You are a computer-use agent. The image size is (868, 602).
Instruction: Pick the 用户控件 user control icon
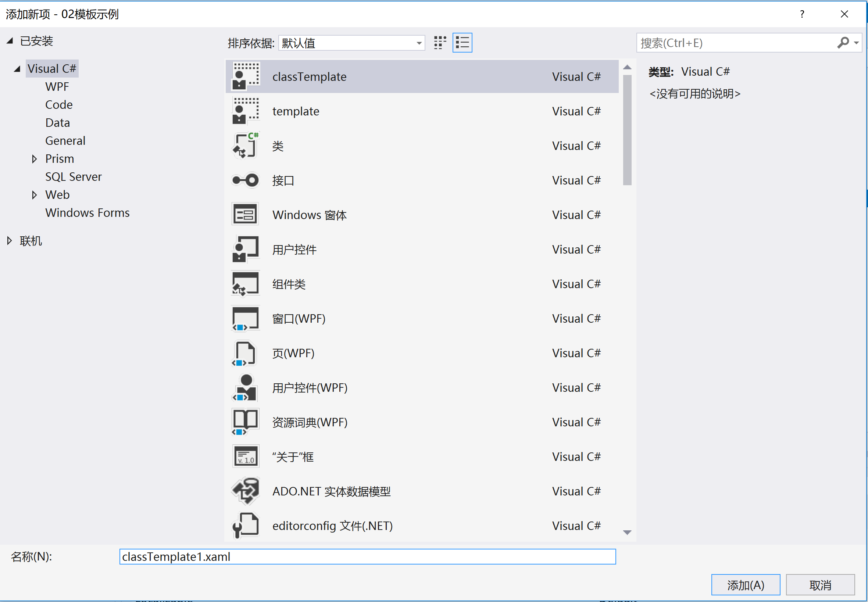coord(246,249)
